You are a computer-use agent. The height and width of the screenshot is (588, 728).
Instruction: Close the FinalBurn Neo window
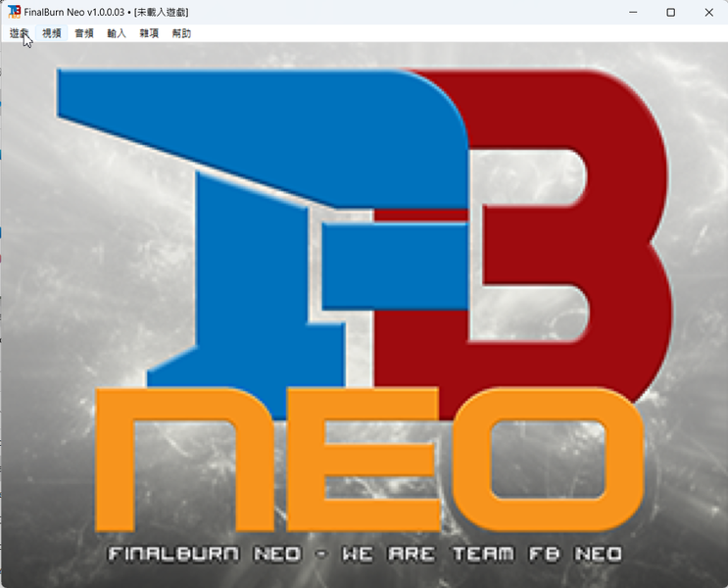click(709, 12)
